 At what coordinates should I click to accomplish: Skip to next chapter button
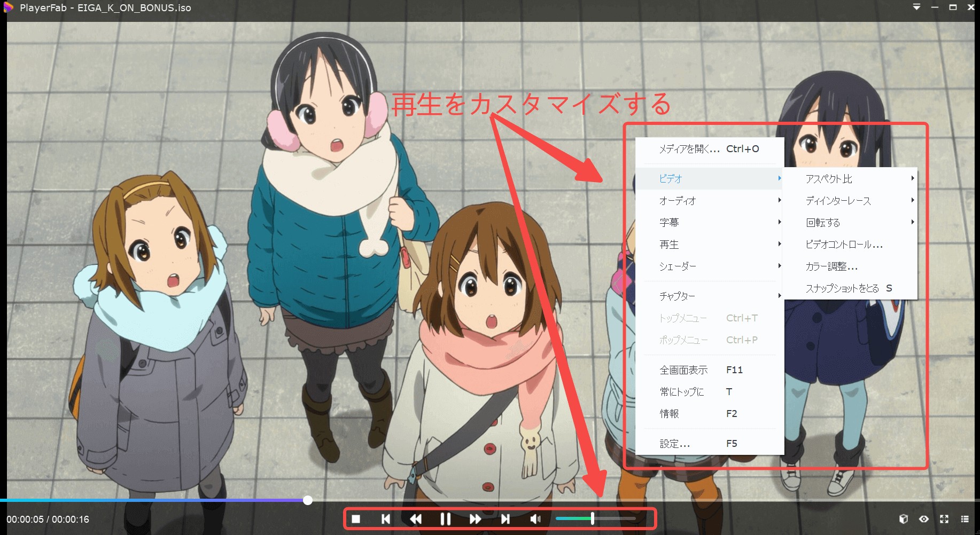(505, 519)
